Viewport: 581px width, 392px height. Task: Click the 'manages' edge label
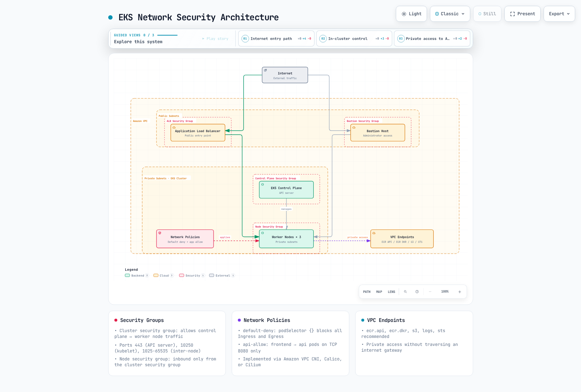click(287, 209)
